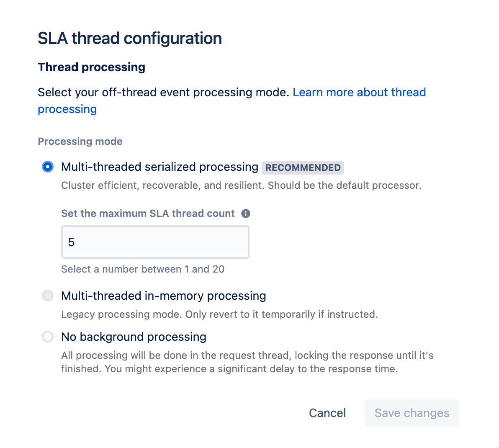
Task: Click the 'Cluster efficient, recoverable' description text
Action: [241, 185]
